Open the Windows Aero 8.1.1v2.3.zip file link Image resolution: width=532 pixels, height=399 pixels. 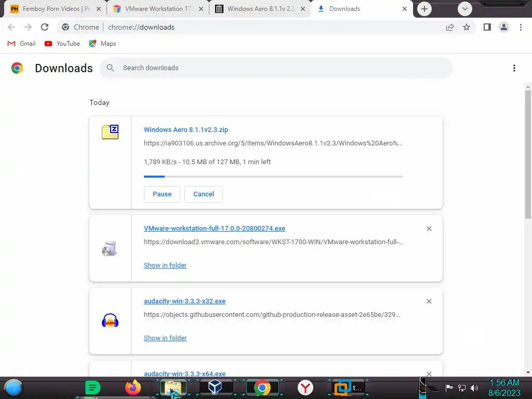(186, 129)
